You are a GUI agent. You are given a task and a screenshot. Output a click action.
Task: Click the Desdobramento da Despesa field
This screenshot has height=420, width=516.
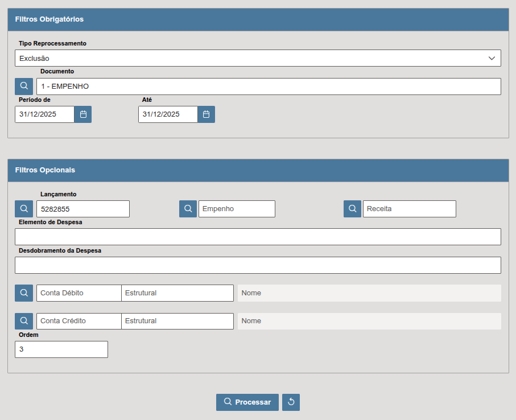[258, 265]
